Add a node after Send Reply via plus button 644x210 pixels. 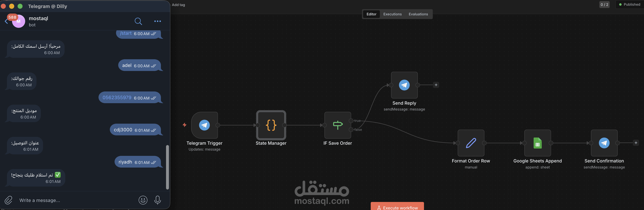point(436,85)
